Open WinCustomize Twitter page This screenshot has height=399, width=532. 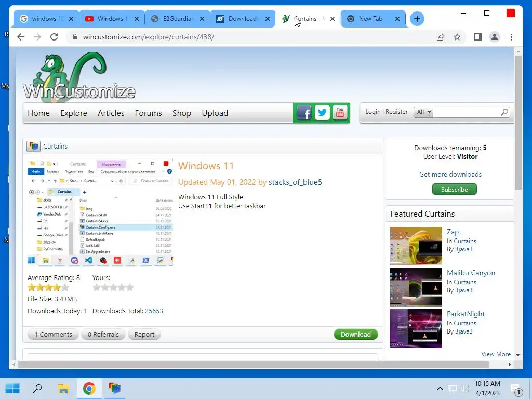(x=322, y=113)
